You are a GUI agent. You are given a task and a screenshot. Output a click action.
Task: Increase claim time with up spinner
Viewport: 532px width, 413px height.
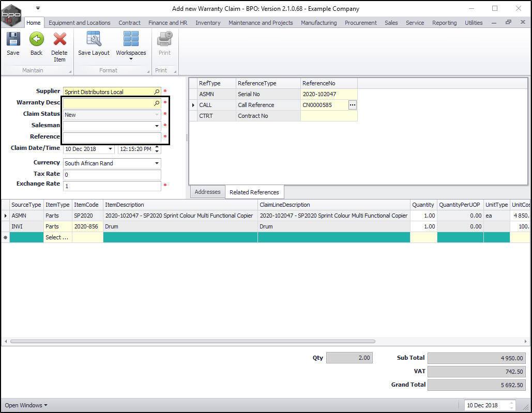point(157,147)
